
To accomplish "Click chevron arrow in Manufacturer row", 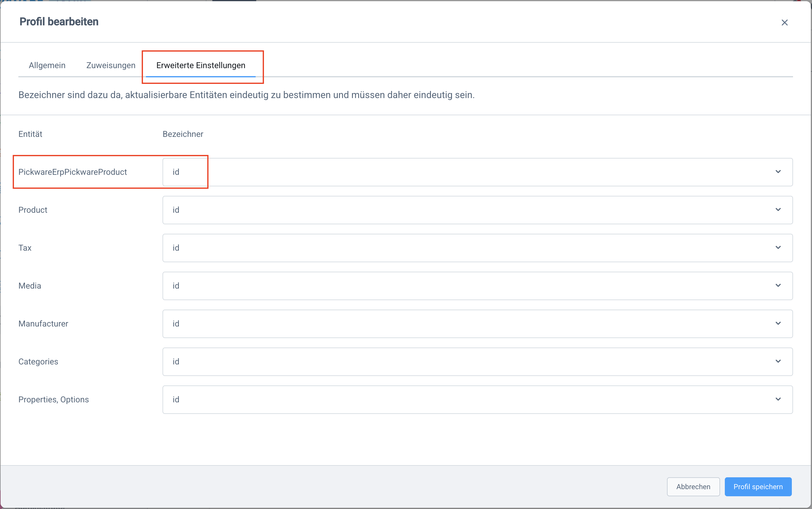I will [x=778, y=324].
